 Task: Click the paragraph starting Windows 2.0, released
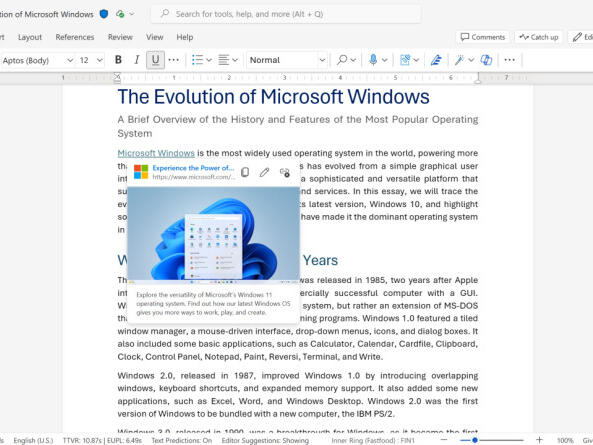point(298,395)
